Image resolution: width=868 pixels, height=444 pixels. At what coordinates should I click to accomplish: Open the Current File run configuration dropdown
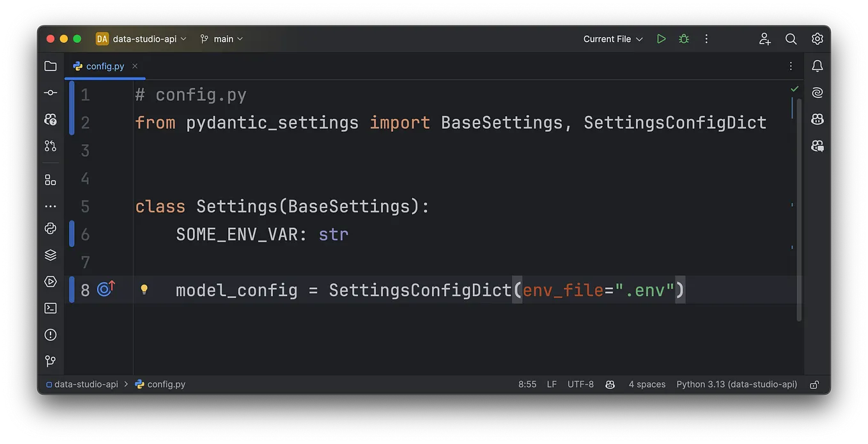click(611, 38)
